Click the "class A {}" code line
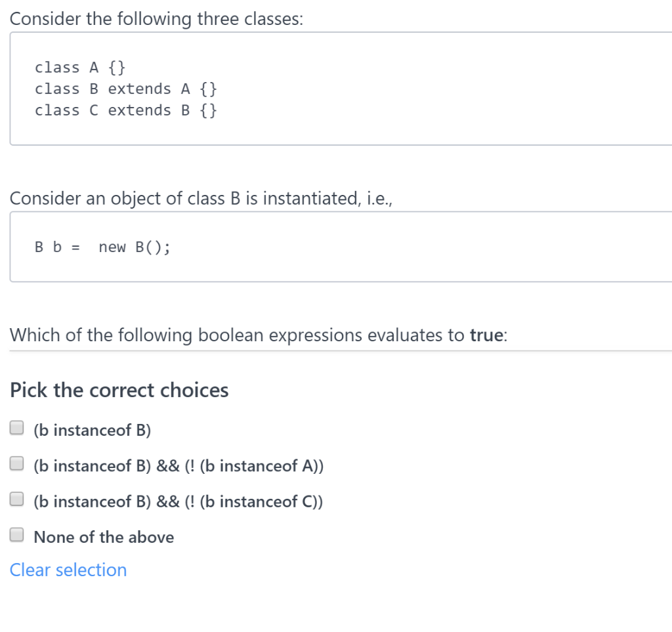Screen dimensions: 672x632 click(x=79, y=68)
